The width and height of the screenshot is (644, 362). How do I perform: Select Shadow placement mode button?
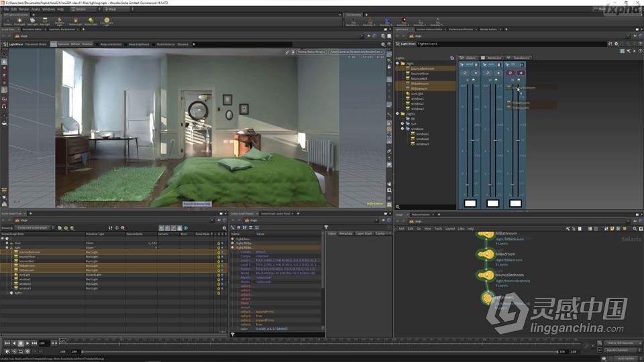(x=87, y=44)
